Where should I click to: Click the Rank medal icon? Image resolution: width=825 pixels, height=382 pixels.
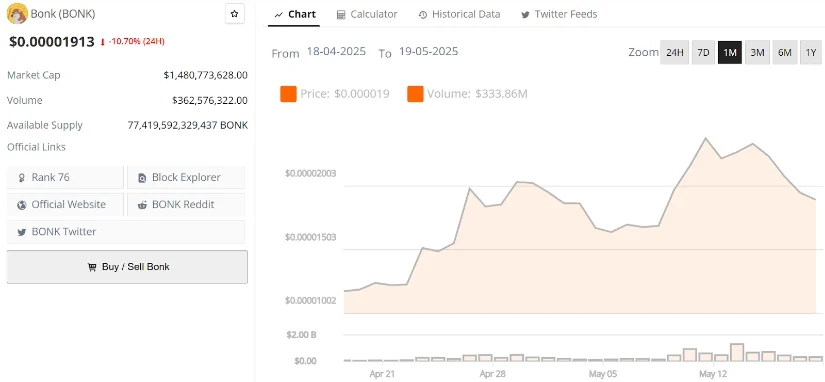[22, 178]
